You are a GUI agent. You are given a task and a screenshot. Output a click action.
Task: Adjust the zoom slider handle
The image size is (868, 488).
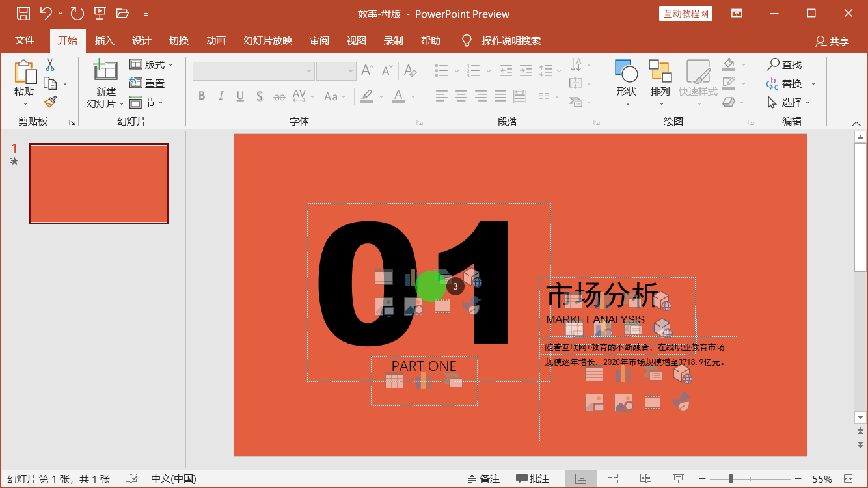[731, 479]
